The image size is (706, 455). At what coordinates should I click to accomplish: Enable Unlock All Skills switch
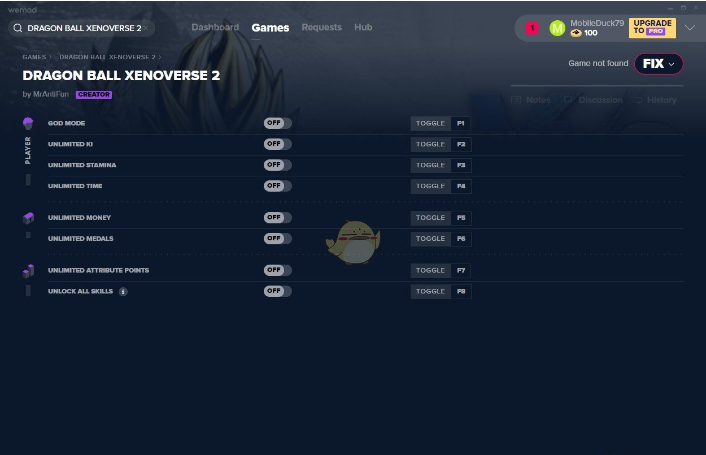tap(277, 291)
